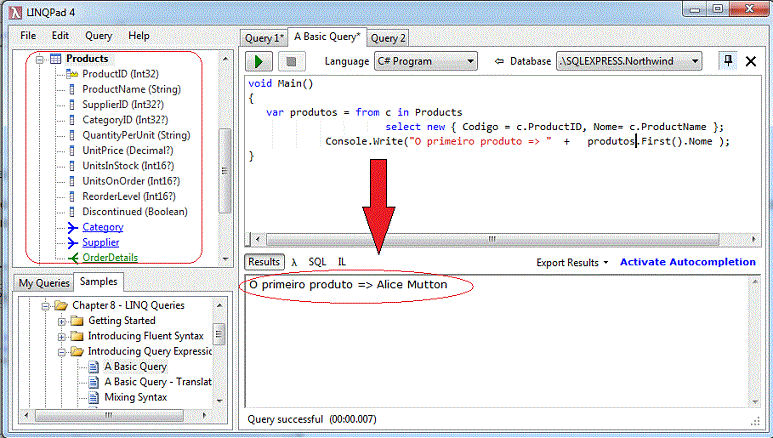Click the CategoryID column icon

72,120
